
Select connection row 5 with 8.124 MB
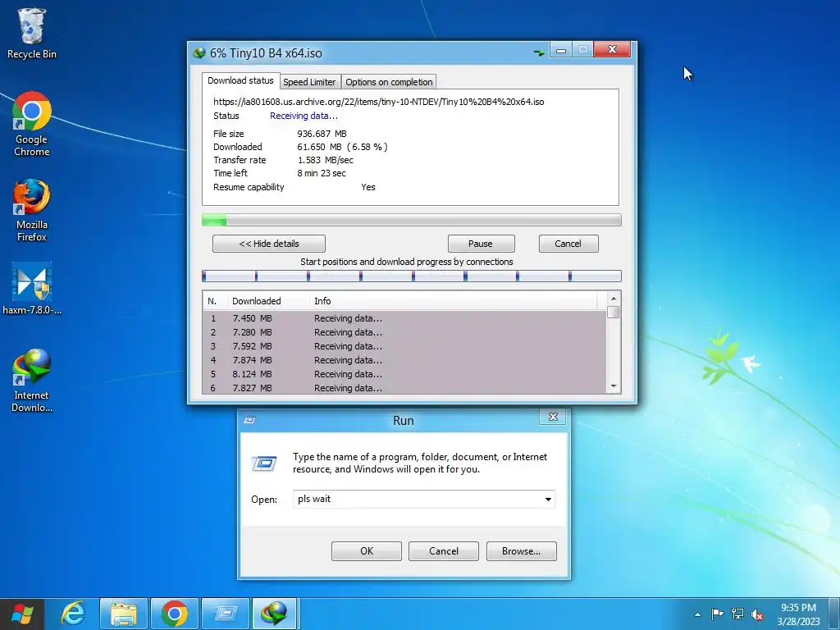[x=405, y=374]
